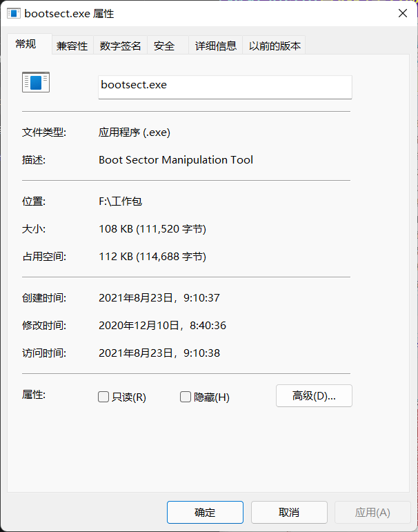The height and width of the screenshot is (532, 418).
Task: Open the 以前的版本 tab
Action: pos(275,46)
